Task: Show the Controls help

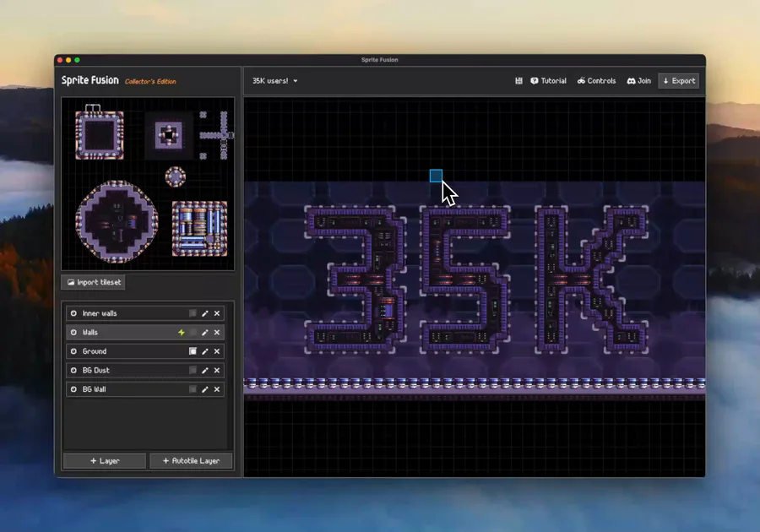Action: pos(597,81)
